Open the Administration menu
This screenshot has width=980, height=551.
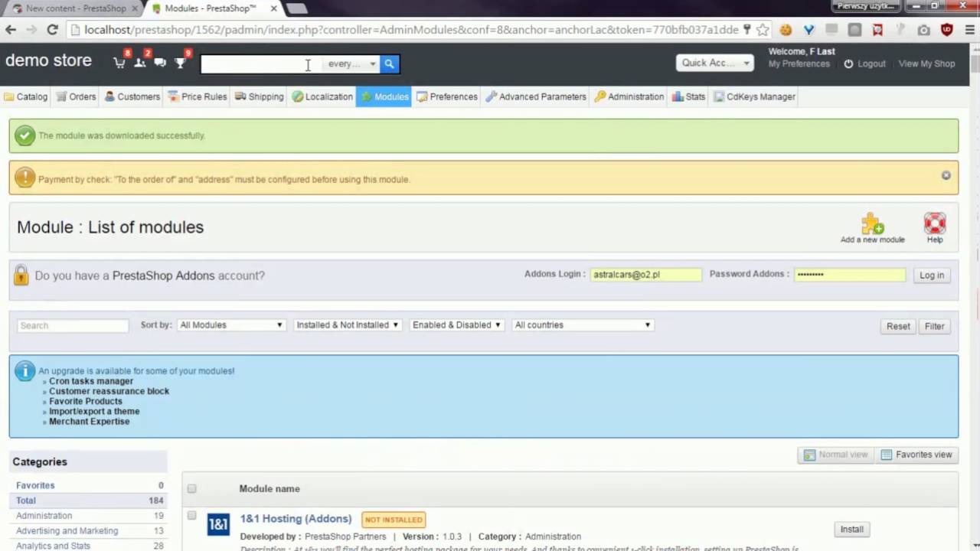click(629, 96)
